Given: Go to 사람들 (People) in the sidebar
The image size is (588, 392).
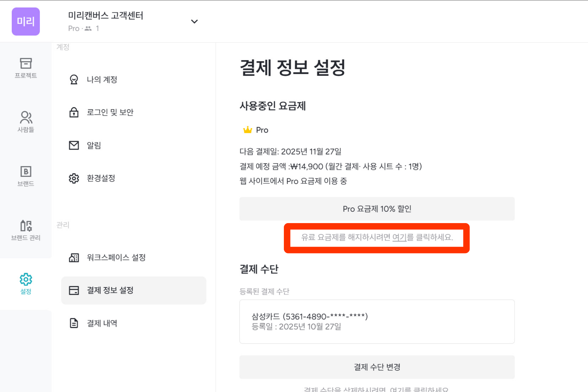Looking at the screenshot, I should point(26,122).
